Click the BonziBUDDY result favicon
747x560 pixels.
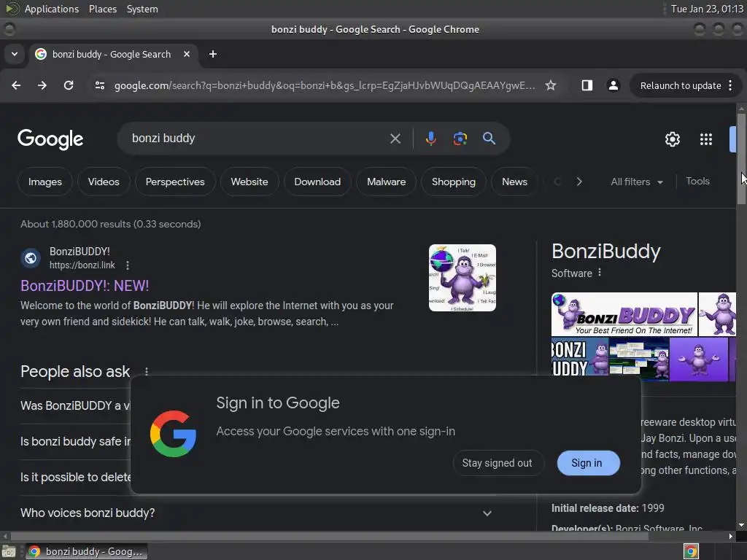(x=31, y=258)
